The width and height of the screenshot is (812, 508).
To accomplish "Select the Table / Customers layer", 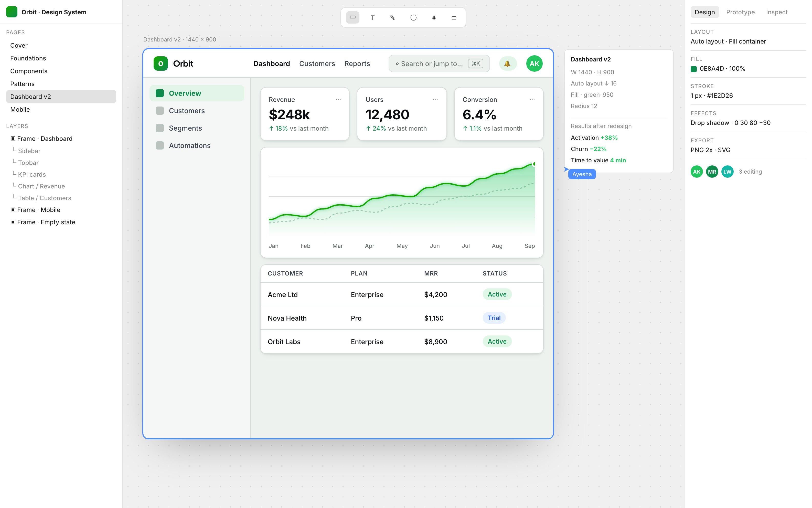I will [x=44, y=198].
